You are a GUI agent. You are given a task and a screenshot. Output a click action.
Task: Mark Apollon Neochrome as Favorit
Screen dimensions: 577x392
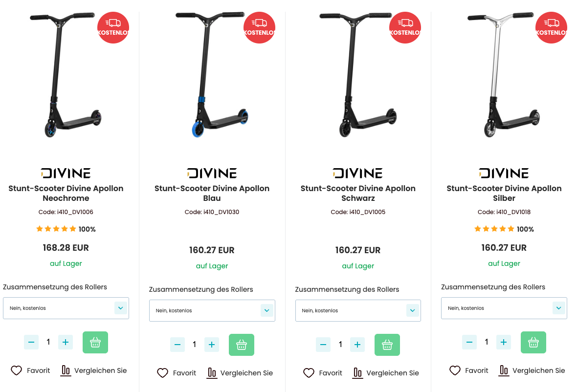pyautogui.click(x=30, y=370)
